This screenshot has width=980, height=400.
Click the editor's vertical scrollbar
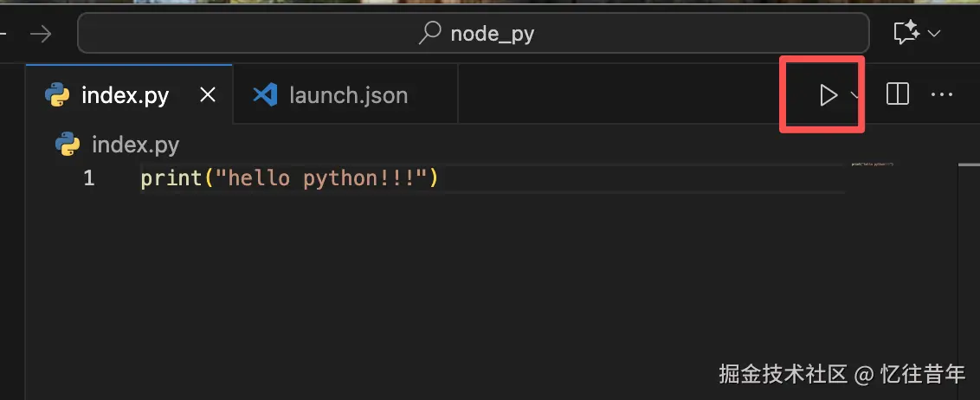(x=969, y=260)
